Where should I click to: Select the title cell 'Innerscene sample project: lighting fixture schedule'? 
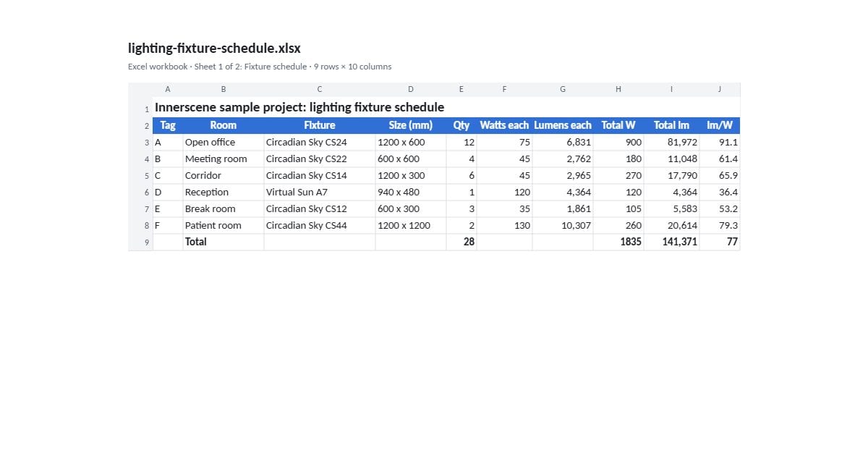pos(446,107)
